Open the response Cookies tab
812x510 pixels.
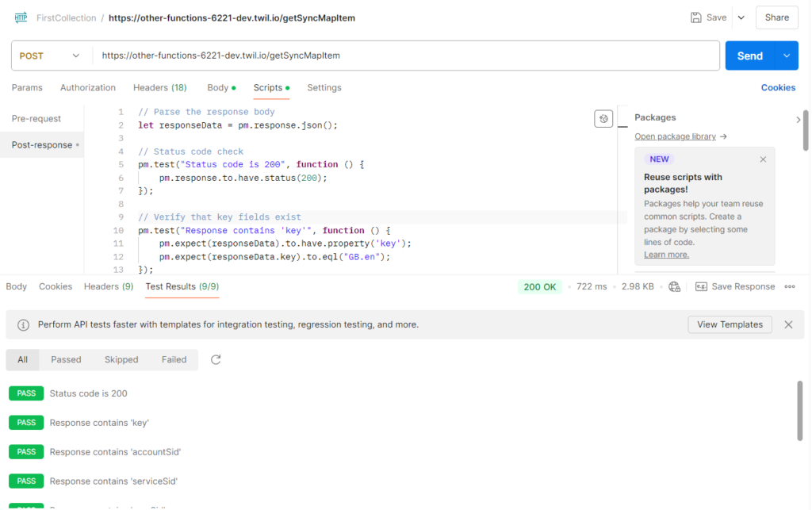click(56, 287)
